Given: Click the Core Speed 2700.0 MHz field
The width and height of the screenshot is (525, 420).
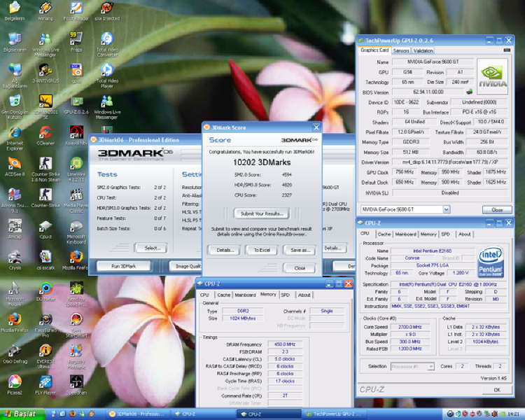Looking at the screenshot, I should (x=409, y=327).
